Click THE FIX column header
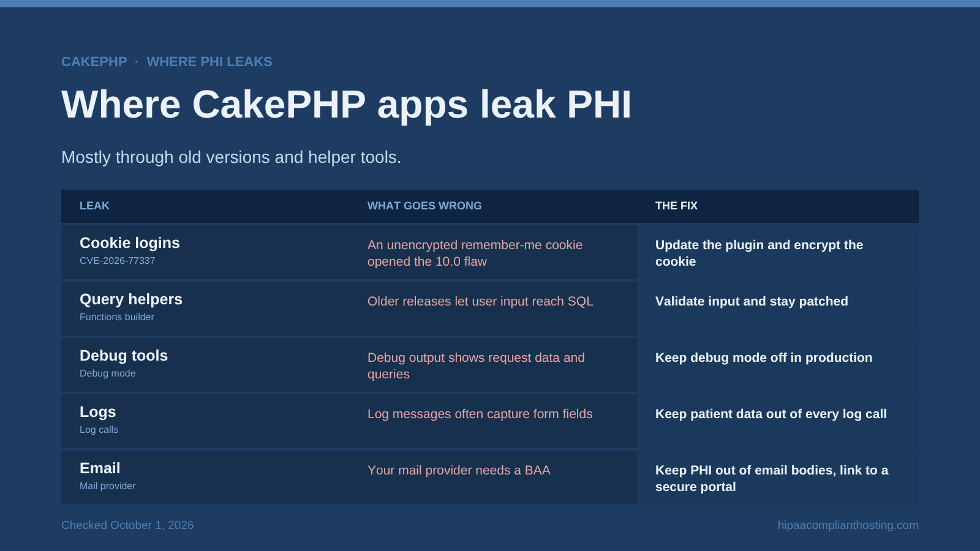This screenshot has height=551, width=980. click(676, 206)
